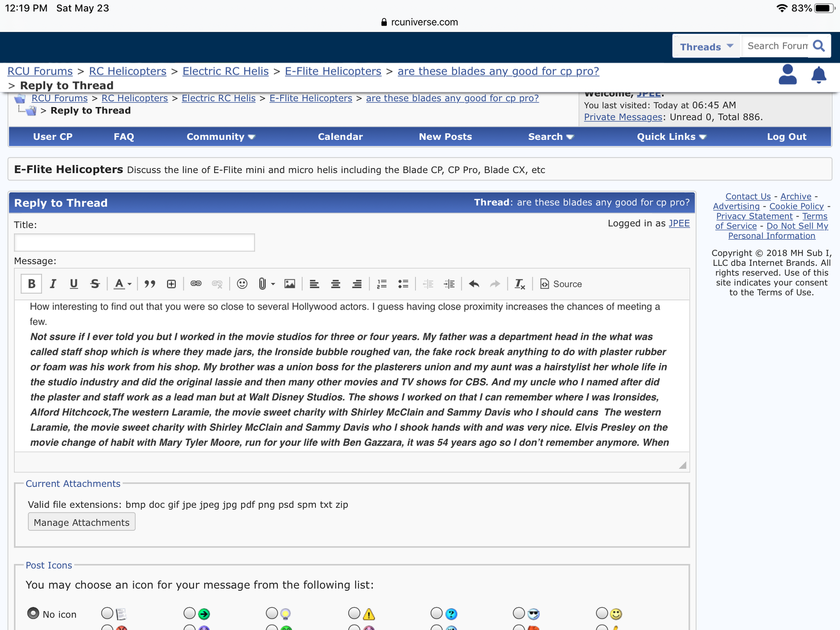Expand the Community menu
This screenshot has height=630, width=840.
pyautogui.click(x=221, y=137)
